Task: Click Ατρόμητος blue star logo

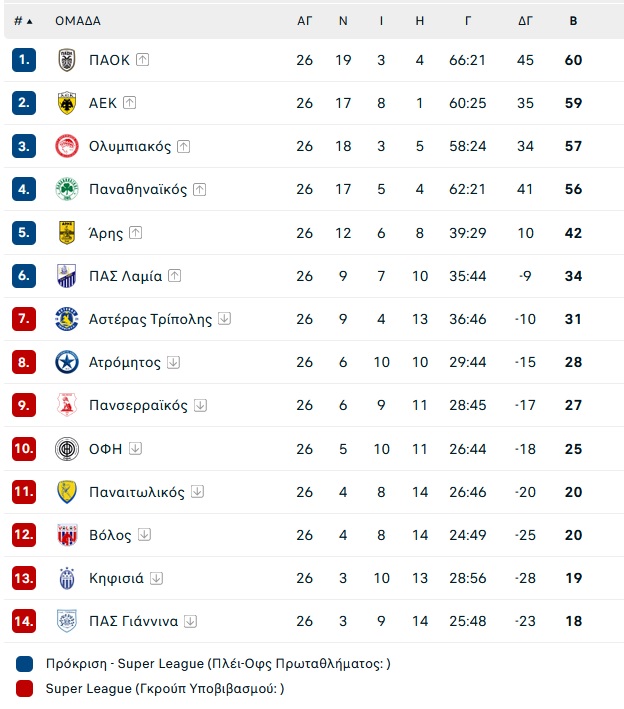Action: (67, 362)
